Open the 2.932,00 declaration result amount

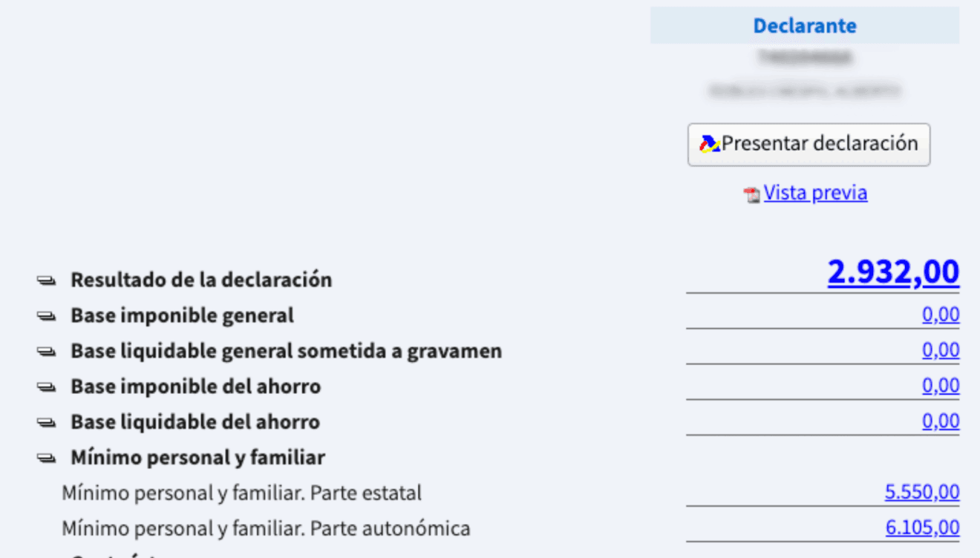893,272
